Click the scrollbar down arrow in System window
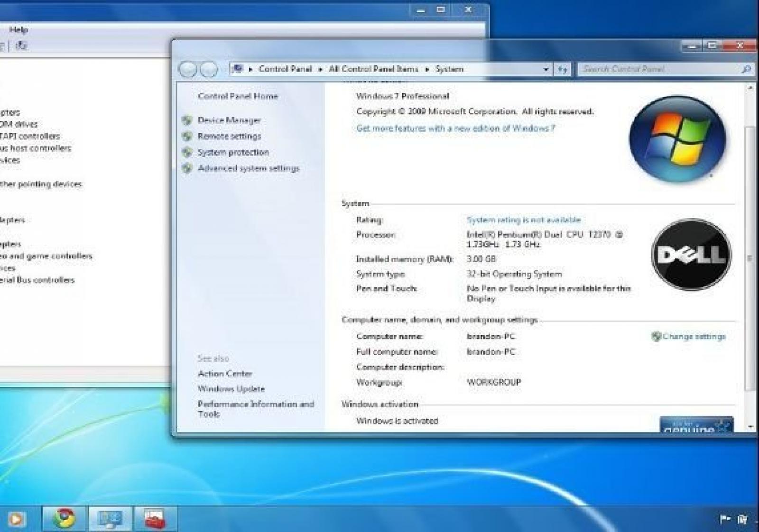This screenshot has width=759, height=532. coord(750,426)
